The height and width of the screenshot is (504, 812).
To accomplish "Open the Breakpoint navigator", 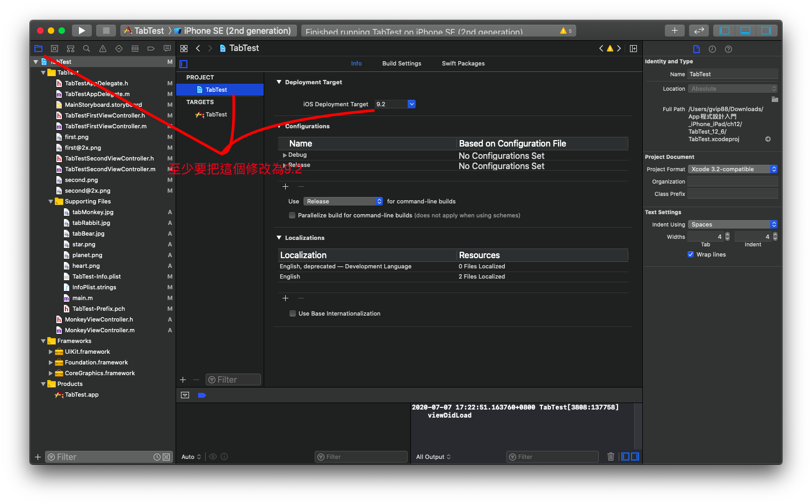I will point(151,48).
